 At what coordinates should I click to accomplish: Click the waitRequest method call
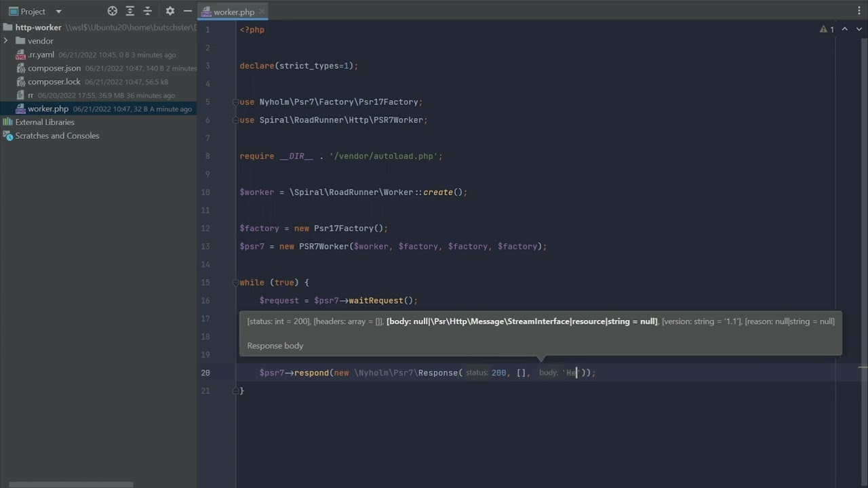click(x=376, y=300)
